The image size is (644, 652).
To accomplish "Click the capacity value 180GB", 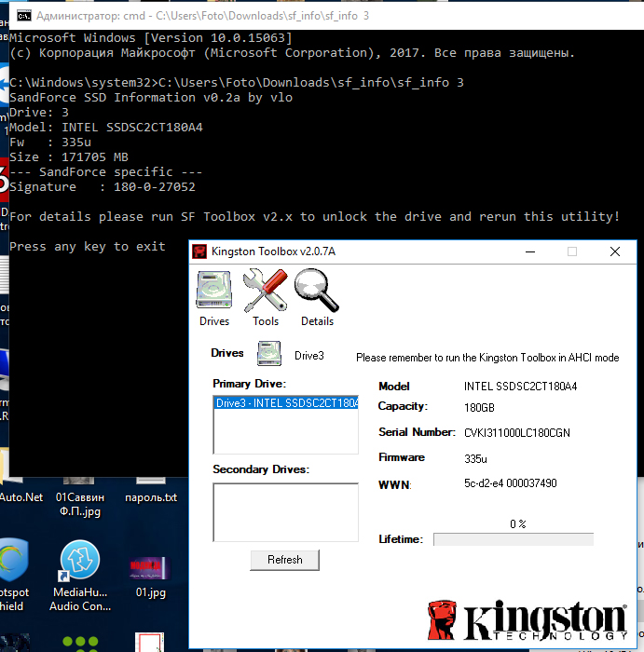I will coord(479,408).
